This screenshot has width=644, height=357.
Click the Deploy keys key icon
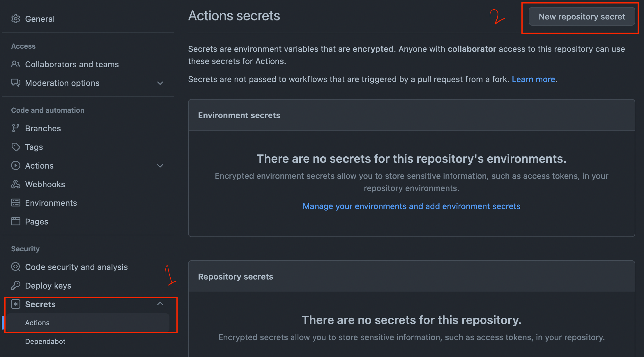pyautogui.click(x=16, y=286)
